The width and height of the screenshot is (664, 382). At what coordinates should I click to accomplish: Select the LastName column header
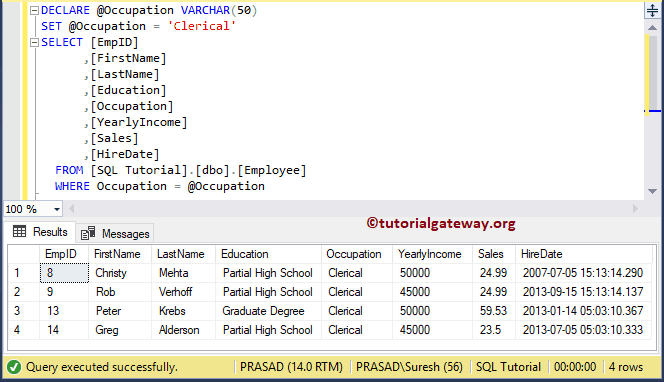pyautogui.click(x=183, y=254)
